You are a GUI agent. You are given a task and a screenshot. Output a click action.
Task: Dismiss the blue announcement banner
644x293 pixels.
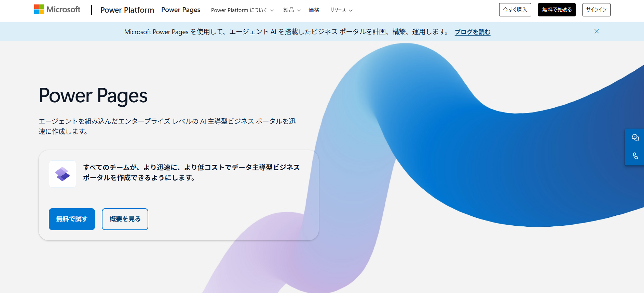point(597,31)
